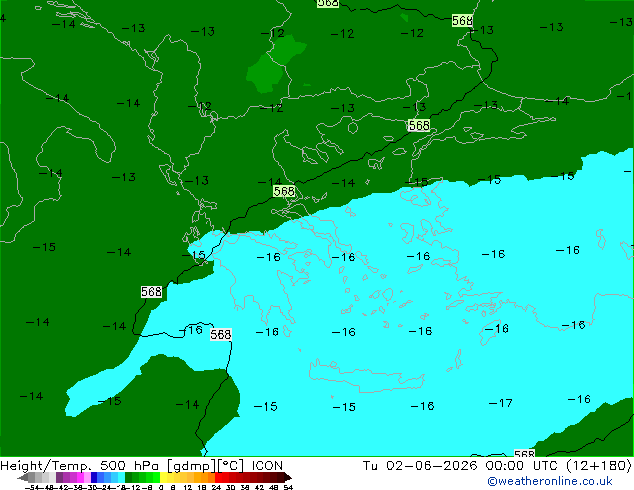The height and width of the screenshot is (490, 634).
Task: Pick the bright red swatch above 24
Action: coord(218,477)
